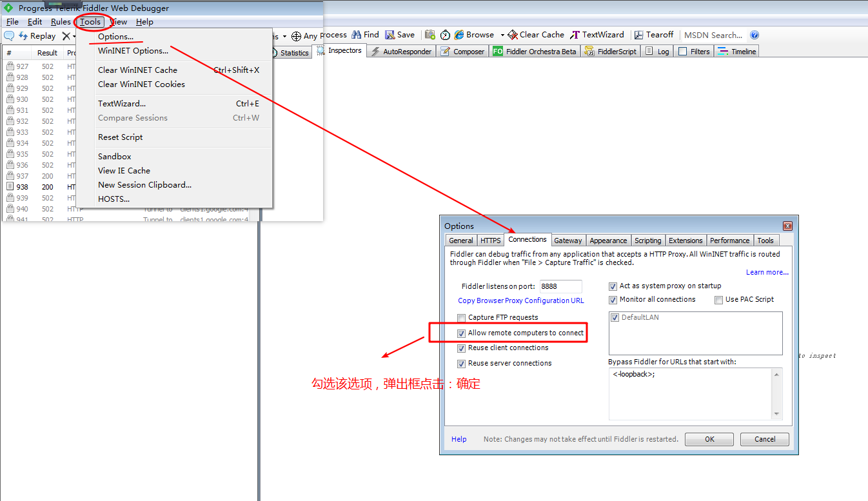Toggle Reuse client connections checkbox
This screenshot has height=501, width=868.
tap(461, 348)
